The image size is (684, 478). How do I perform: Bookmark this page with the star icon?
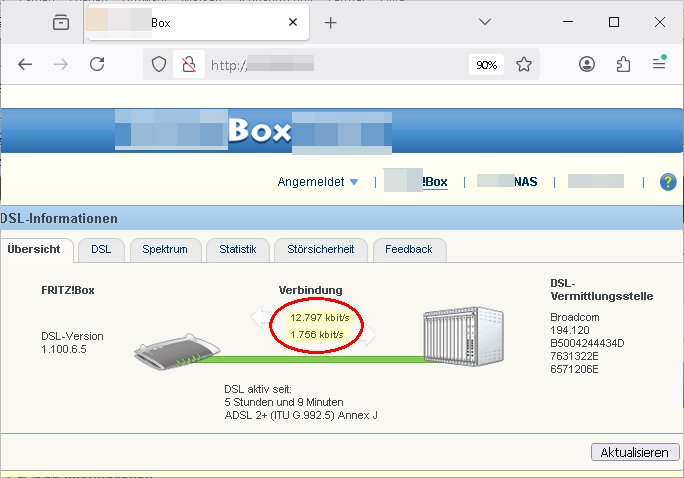524,64
